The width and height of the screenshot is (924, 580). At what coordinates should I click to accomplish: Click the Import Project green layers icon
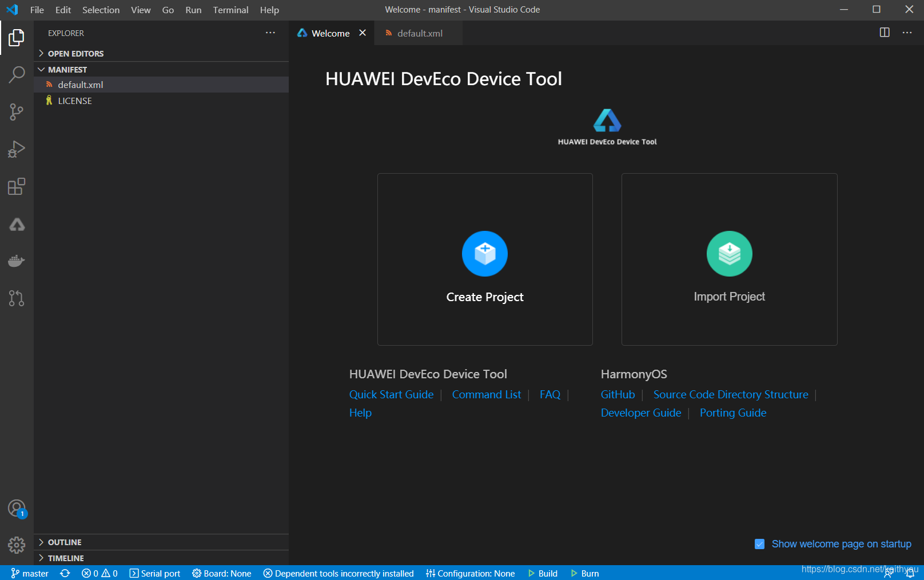click(x=730, y=254)
